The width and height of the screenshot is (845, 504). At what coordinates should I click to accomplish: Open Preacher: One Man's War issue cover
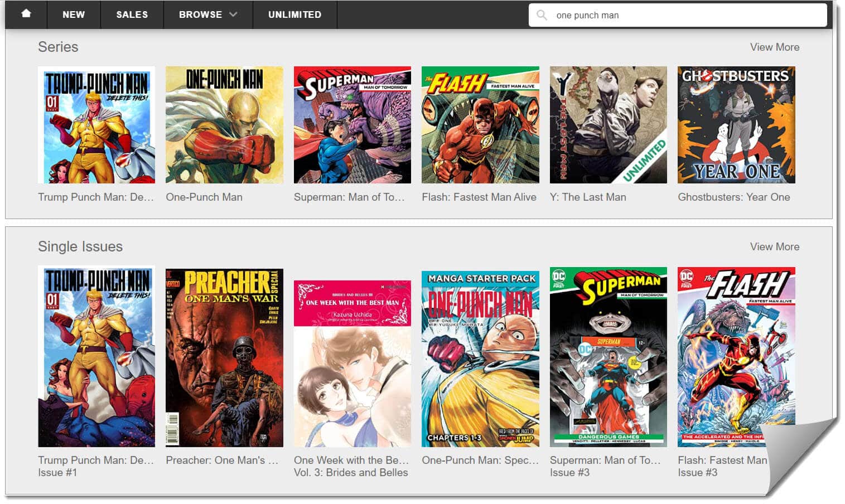(x=224, y=358)
